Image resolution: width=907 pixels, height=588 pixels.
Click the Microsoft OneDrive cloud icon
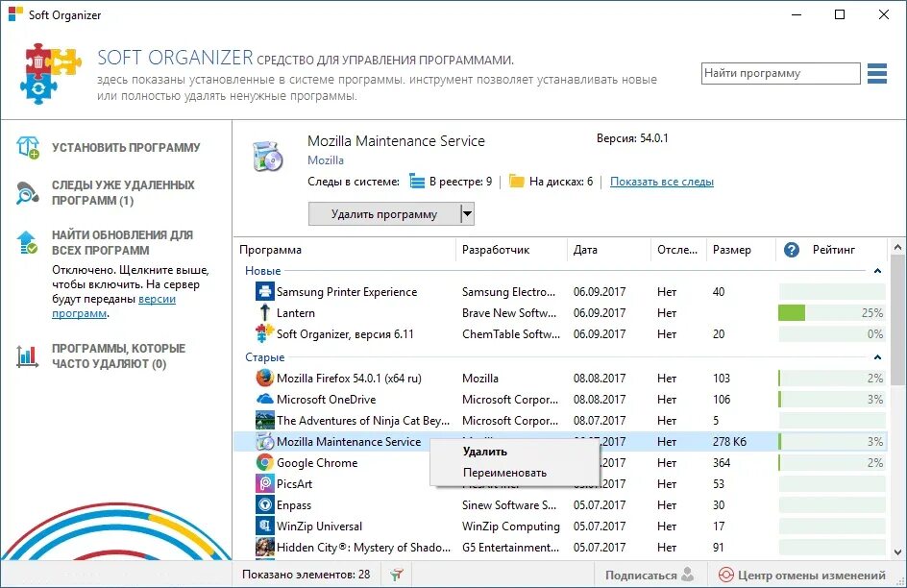pyautogui.click(x=264, y=399)
